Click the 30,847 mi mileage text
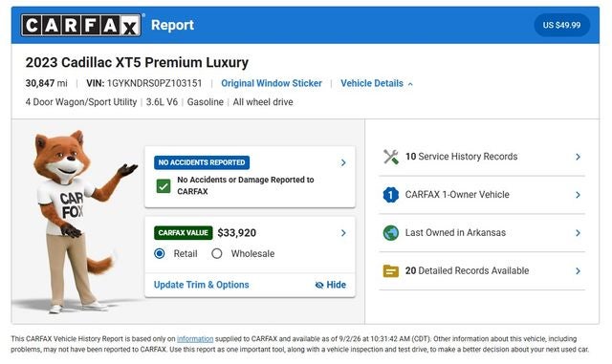This screenshot has width=612, height=364. 47,83
